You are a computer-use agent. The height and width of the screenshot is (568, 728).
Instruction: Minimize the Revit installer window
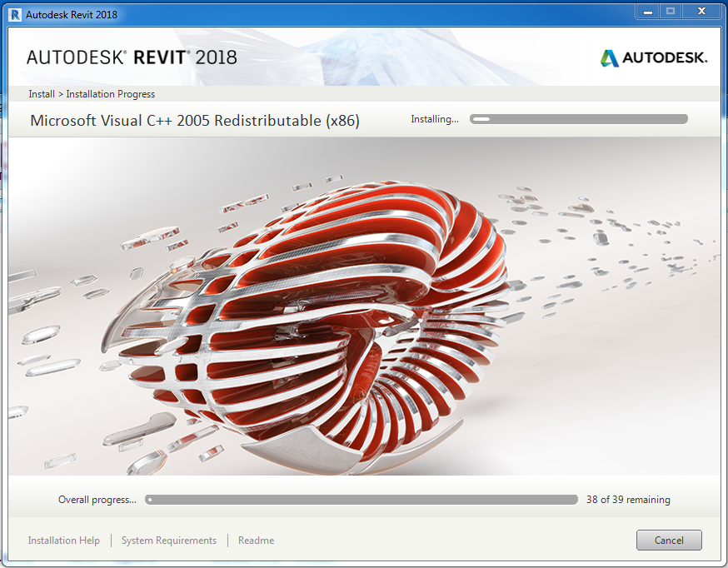point(647,12)
